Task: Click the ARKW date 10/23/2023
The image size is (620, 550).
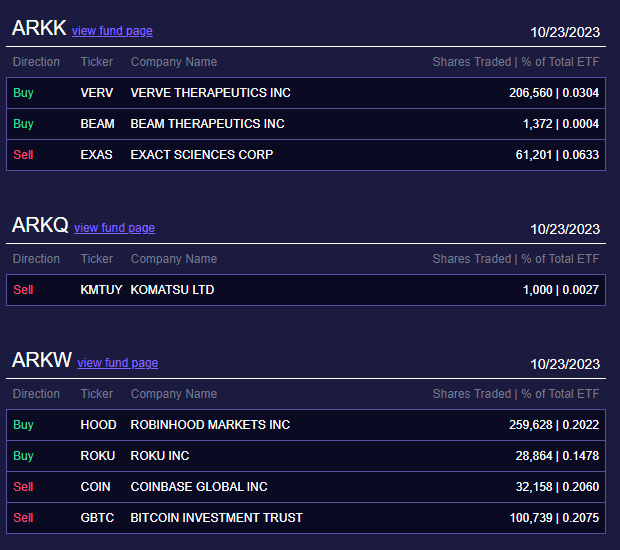Action: pyautogui.click(x=565, y=365)
